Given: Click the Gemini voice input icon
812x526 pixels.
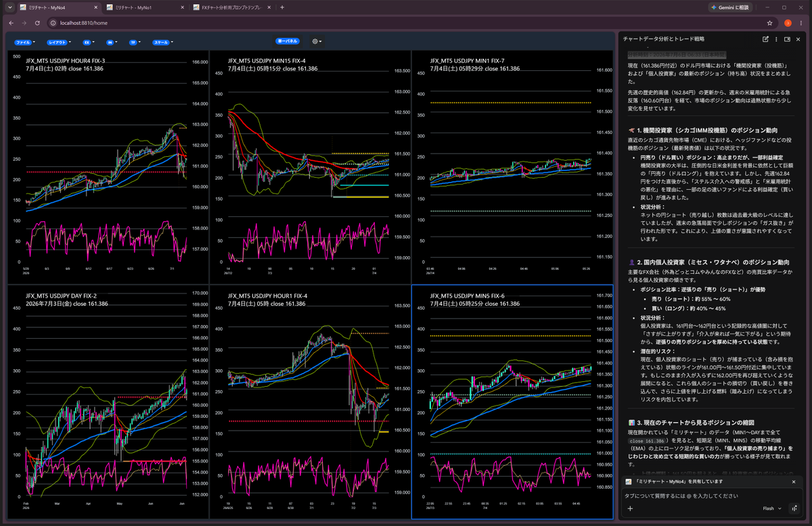Looking at the screenshot, I should point(794,508).
